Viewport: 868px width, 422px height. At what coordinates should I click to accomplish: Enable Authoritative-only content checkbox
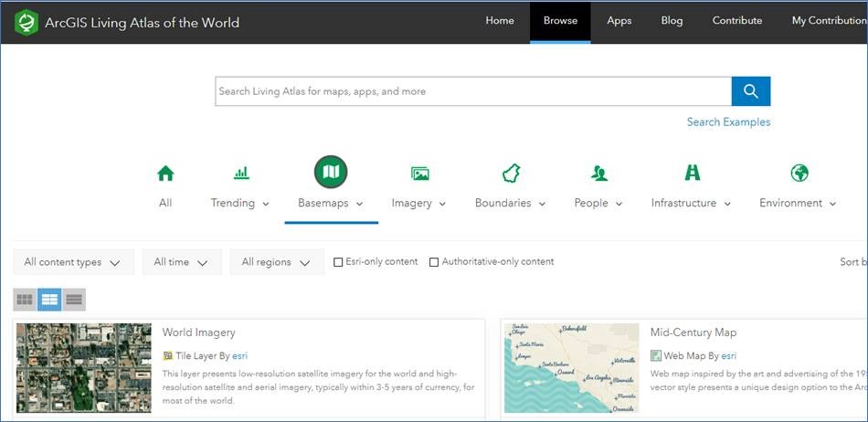[434, 262]
